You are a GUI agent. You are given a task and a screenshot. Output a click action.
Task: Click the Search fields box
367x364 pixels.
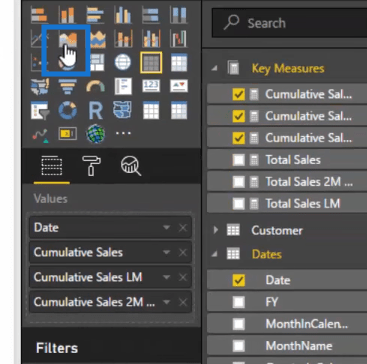[289, 23]
